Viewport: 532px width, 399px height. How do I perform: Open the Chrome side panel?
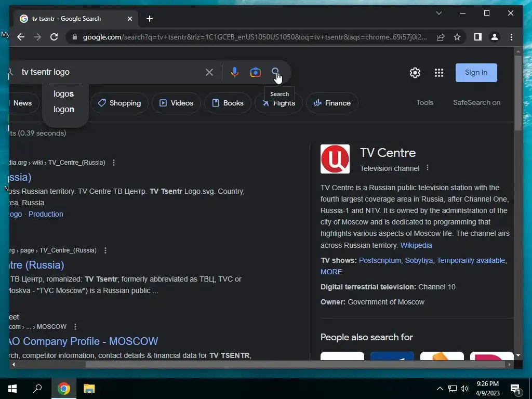(478, 37)
